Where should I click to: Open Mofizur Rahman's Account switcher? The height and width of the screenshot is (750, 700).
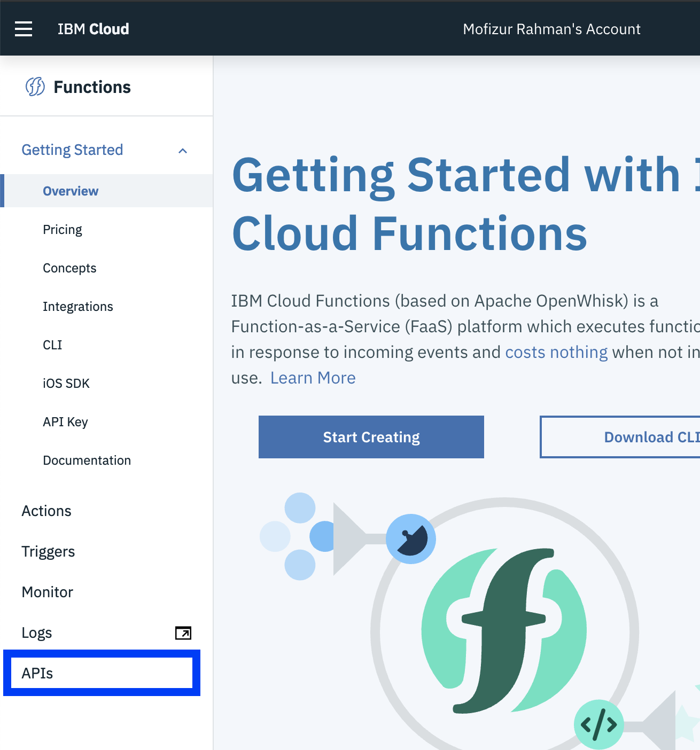tap(551, 29)
